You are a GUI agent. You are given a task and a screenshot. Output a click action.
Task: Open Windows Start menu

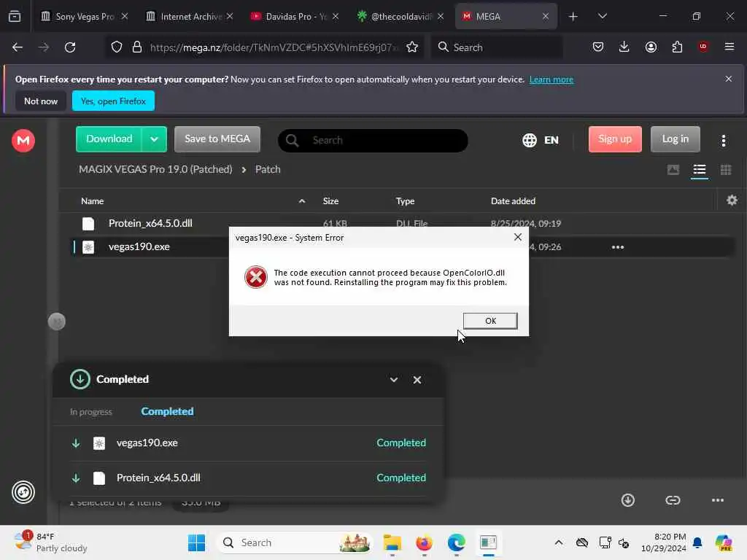tap(196, 542)
